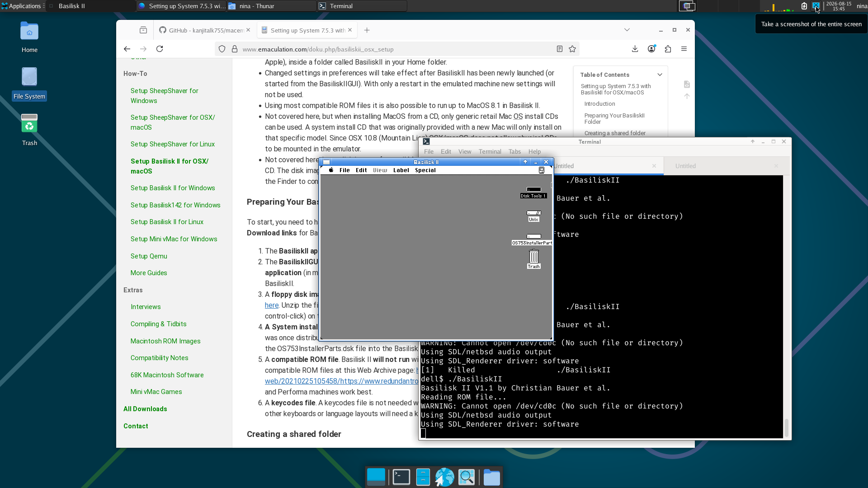Open Setup Basilisk II for Linux guide
The width and height of the screenshot is (868, 488).
167,222
